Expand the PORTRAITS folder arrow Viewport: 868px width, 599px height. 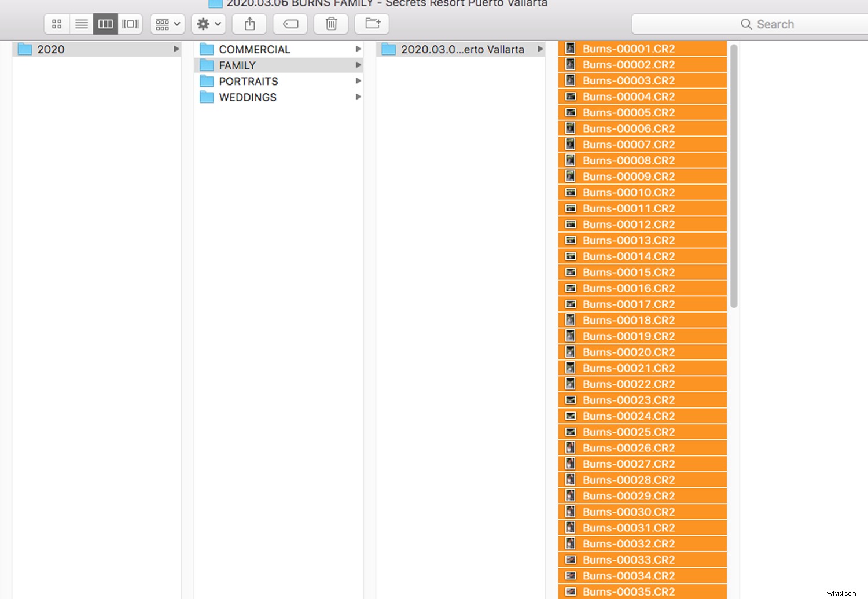[x=358, y=81]
